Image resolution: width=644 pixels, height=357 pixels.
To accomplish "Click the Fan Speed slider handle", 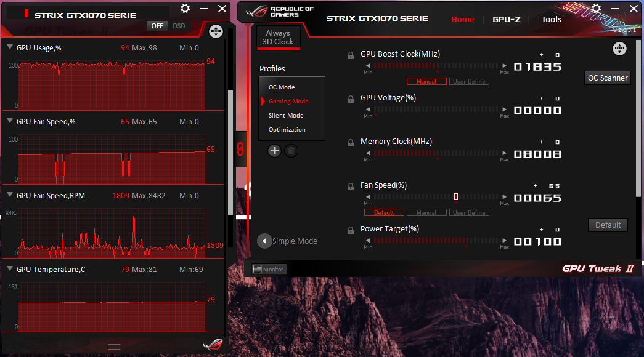I will pyautogui.click(x=456, y=197).
